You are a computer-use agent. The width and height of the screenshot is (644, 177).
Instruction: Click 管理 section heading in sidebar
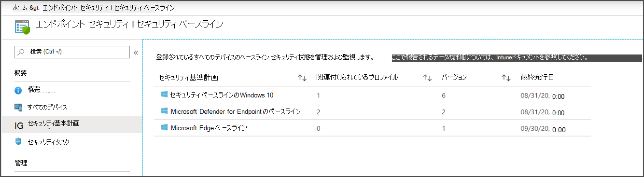coord(21,163)
